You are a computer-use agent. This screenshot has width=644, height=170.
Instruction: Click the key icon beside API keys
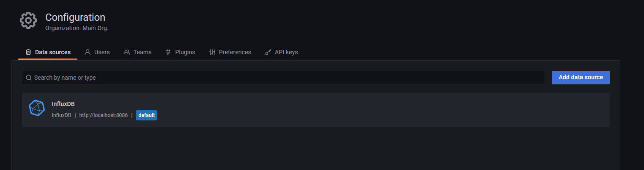[x=268, y=52]
